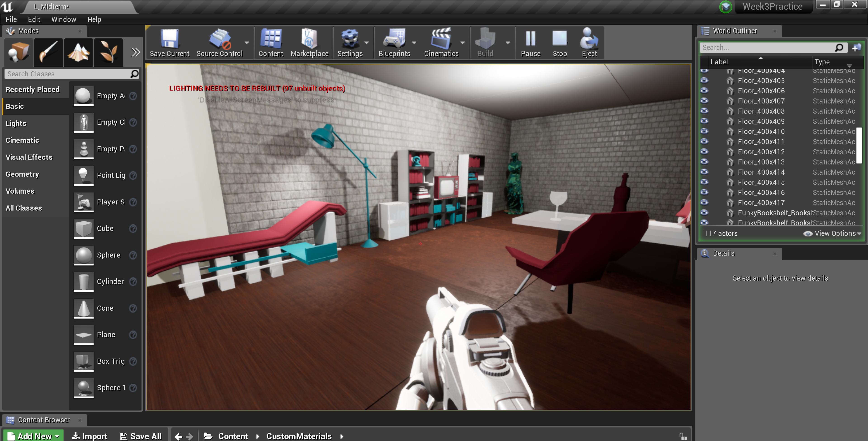Open Settings dropdown arrow
The height and width of the screenshot is (441, 868).
pos(367,43)
